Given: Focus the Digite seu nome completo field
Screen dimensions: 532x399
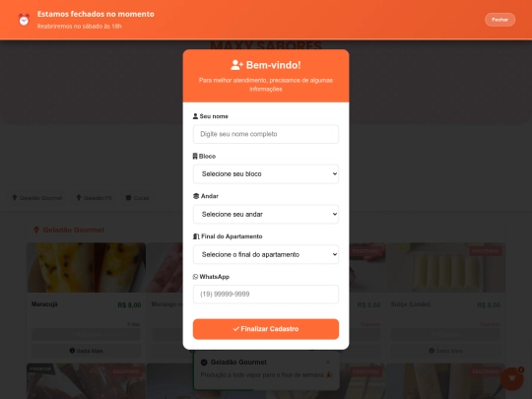Looking at the screenshot, I should (266, 134).
